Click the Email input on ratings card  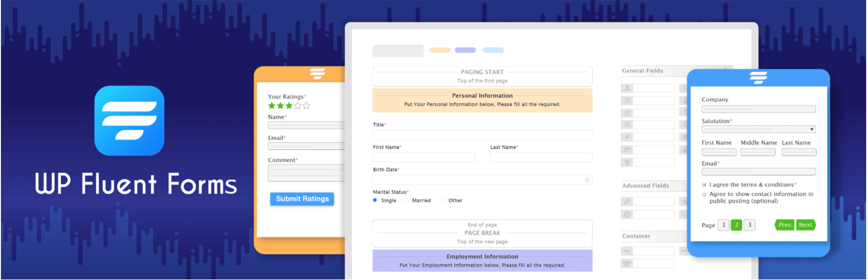pos(307,146)
